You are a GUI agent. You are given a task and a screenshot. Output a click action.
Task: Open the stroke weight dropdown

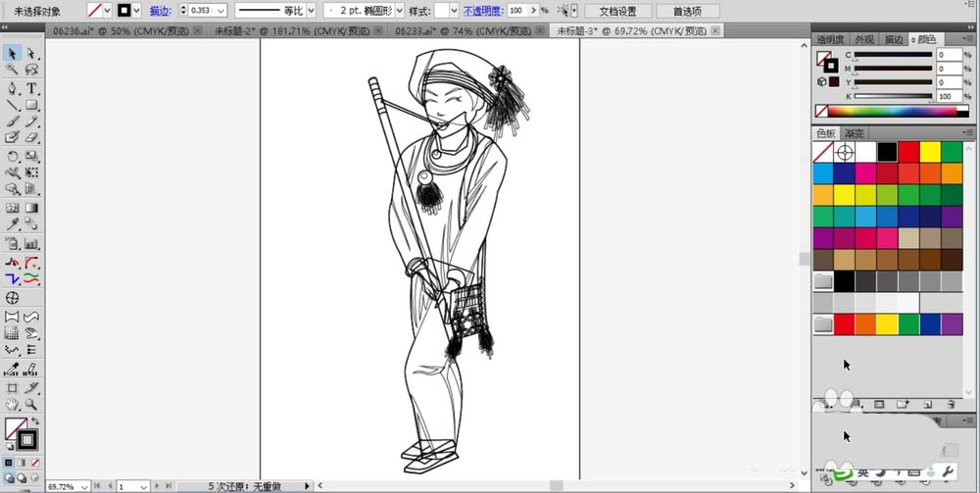220,11
